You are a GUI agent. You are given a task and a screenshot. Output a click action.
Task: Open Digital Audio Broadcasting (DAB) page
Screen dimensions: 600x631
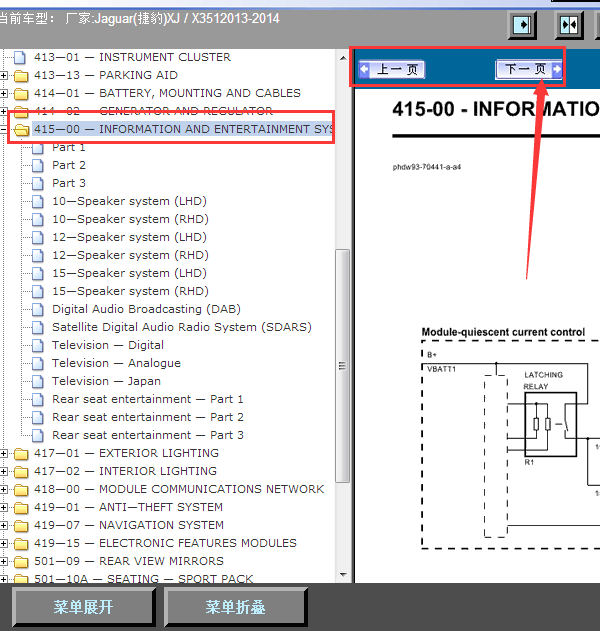[x=146, y=309]
